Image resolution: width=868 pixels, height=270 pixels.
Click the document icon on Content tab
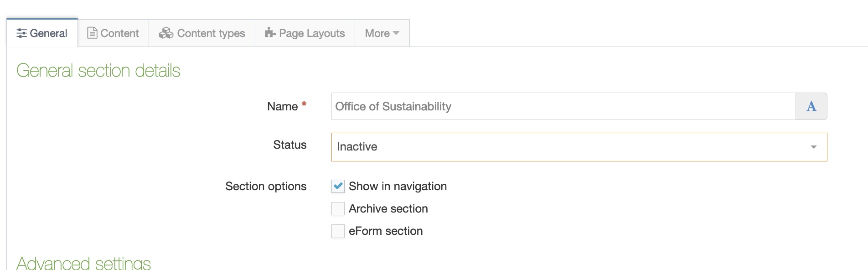(92, 33)
